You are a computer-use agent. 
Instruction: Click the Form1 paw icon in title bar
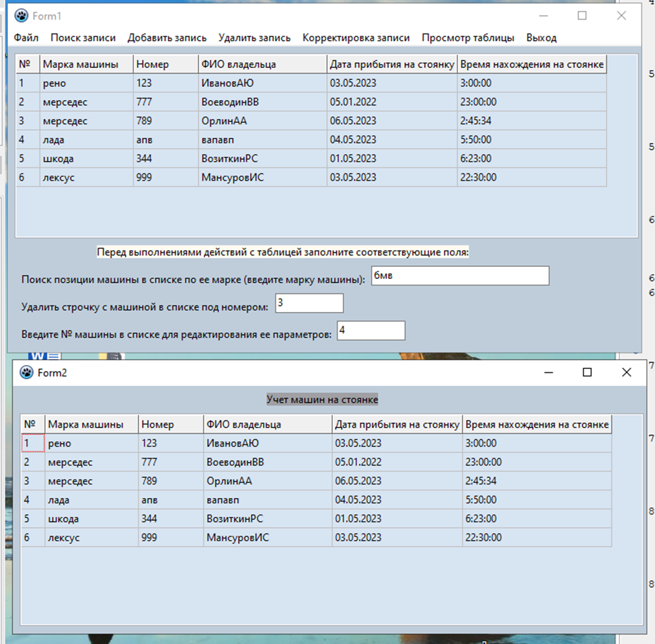click(x=22, y=16)
